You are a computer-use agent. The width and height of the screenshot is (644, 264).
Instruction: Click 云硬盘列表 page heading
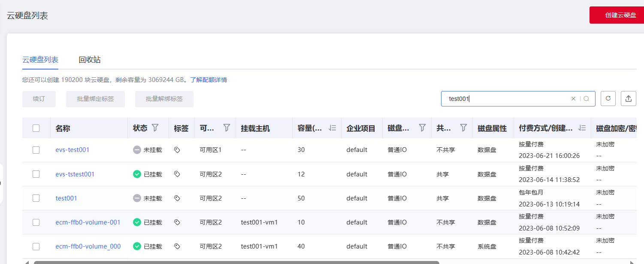(x=27, y=16)
